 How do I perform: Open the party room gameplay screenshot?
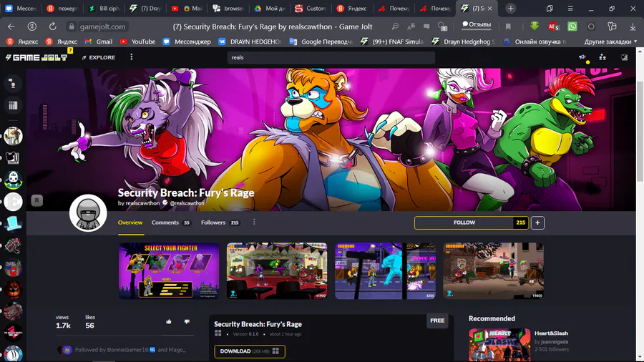click(x=277, y=270)
